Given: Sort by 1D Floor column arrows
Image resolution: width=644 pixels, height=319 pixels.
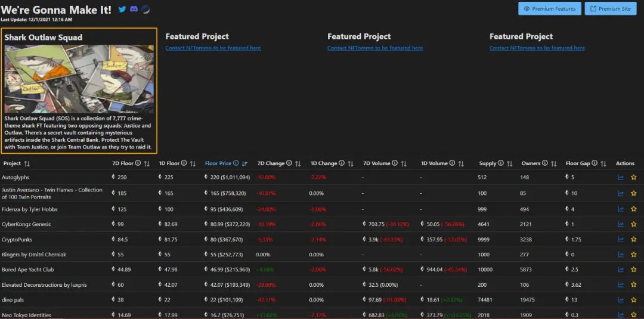Looking at the screenshot, I should [x=193, y=164].
